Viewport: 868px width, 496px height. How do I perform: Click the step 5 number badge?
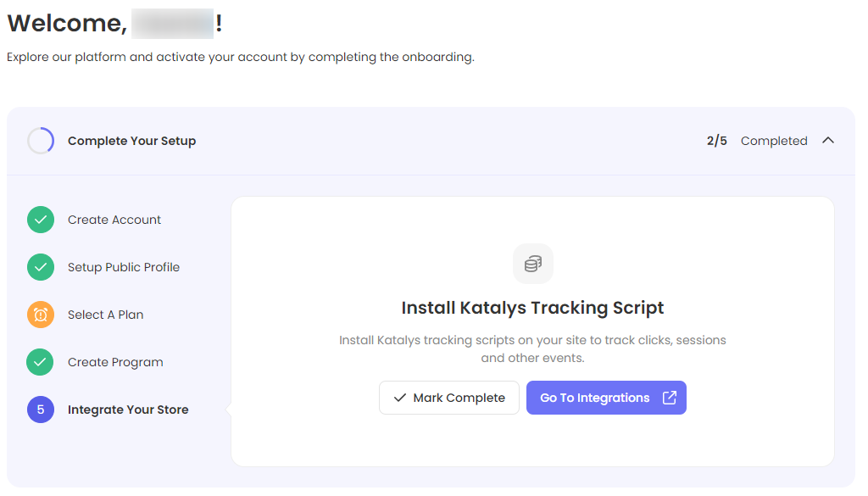[41, 410]
